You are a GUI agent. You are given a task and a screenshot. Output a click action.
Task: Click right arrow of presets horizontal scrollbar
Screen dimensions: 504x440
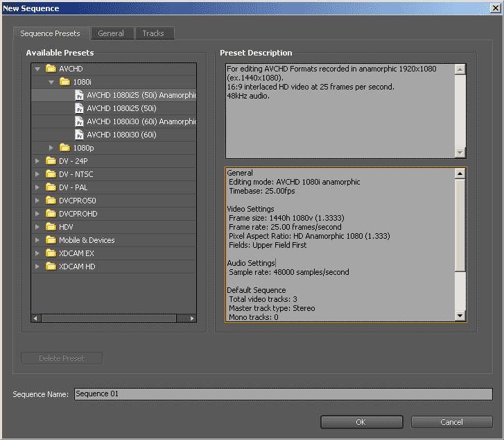click(192, 319)
